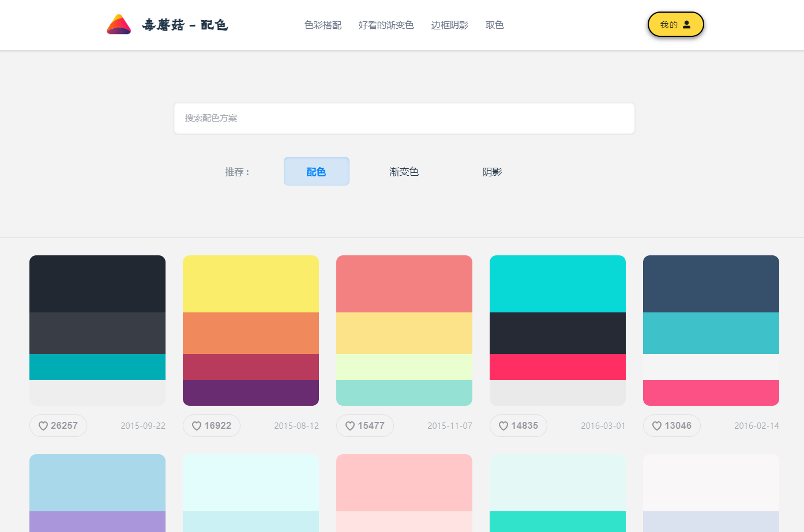Switch to 渐变色 recommendation tab
The image size is (804, 532).
[404, 172]
